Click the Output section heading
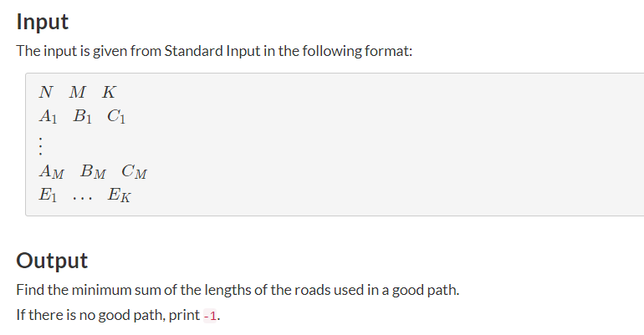 pos(52,261)
